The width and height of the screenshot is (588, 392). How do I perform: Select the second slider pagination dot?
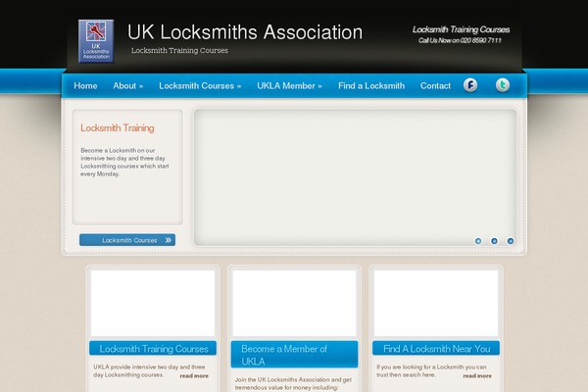[494, 241]
